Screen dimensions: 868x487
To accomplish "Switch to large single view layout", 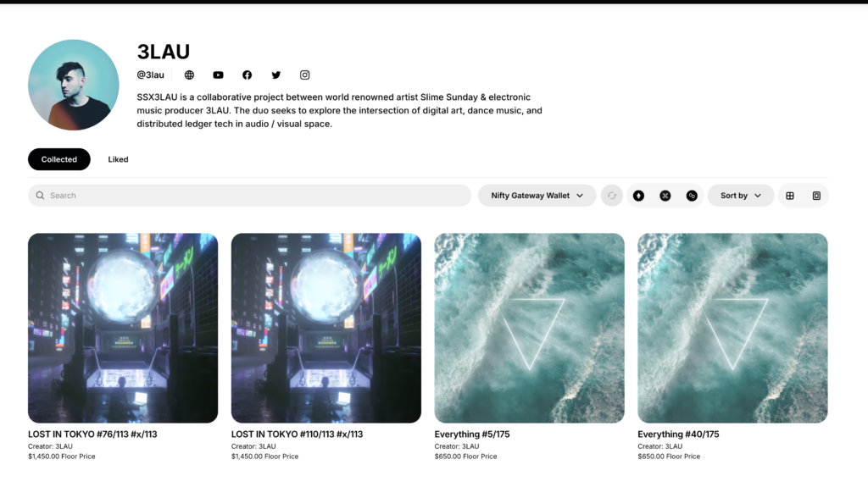I will pos(816,196).
